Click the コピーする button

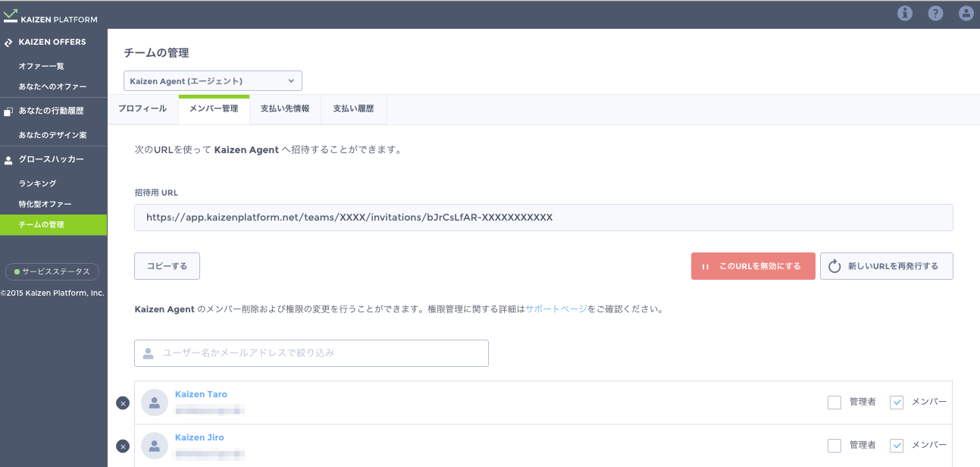(167, 266)
